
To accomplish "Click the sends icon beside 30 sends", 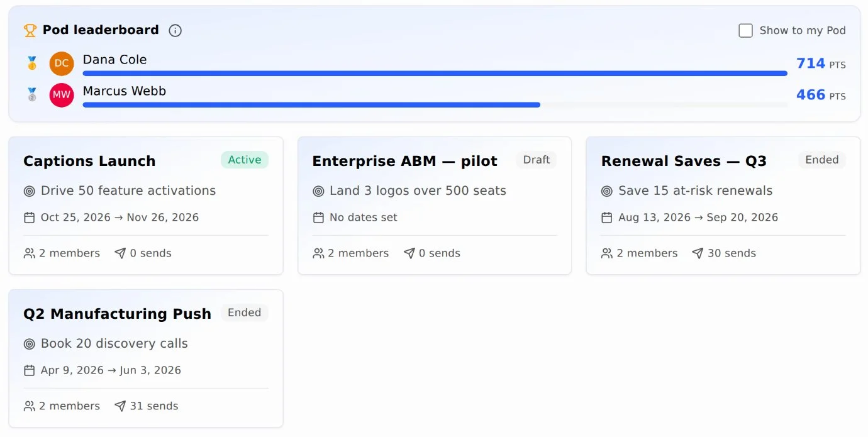I will pos(698,253).
